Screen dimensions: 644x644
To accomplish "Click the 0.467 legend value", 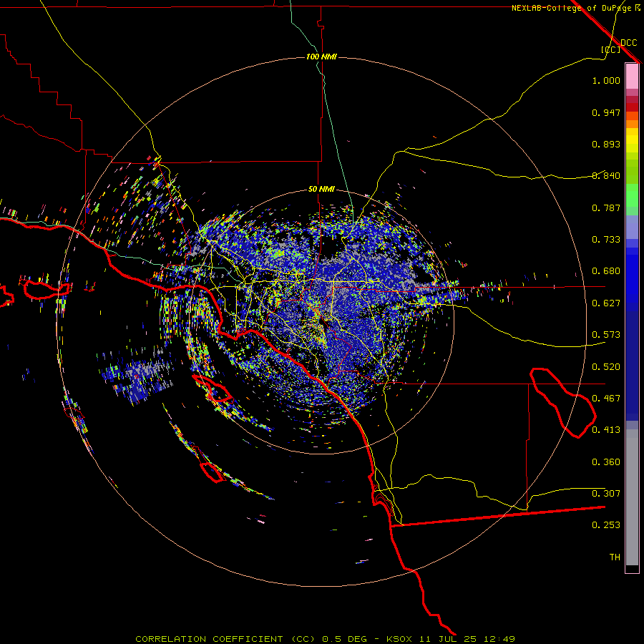I will click(x=606, y=399).
